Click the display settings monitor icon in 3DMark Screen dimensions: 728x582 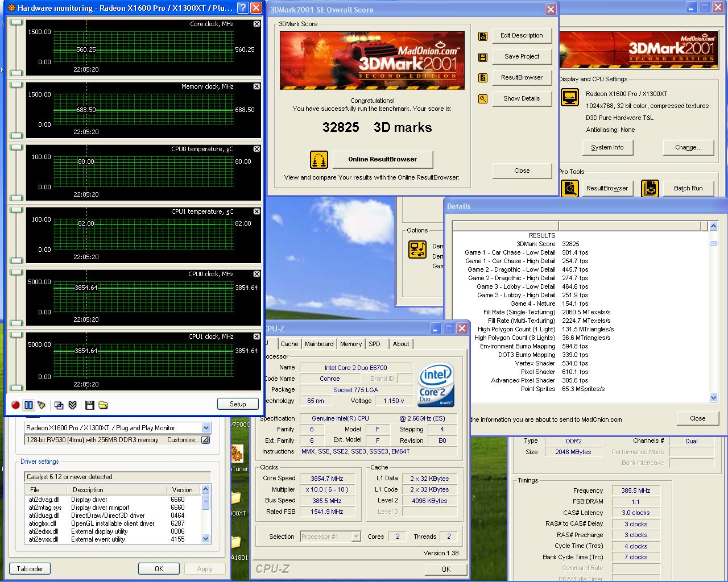click(570, 97)
